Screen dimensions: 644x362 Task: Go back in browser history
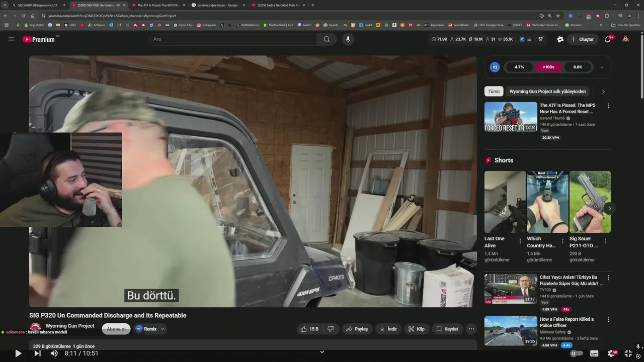tap(6, 16)
